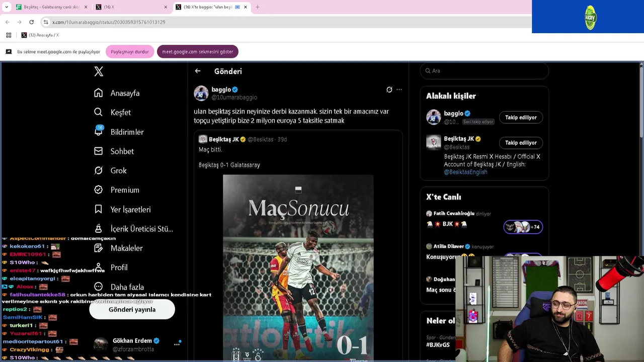Screen dimensions: 644x362
Task: Open Anasayfa / X bookmark
Action: (x=40, y=35)
